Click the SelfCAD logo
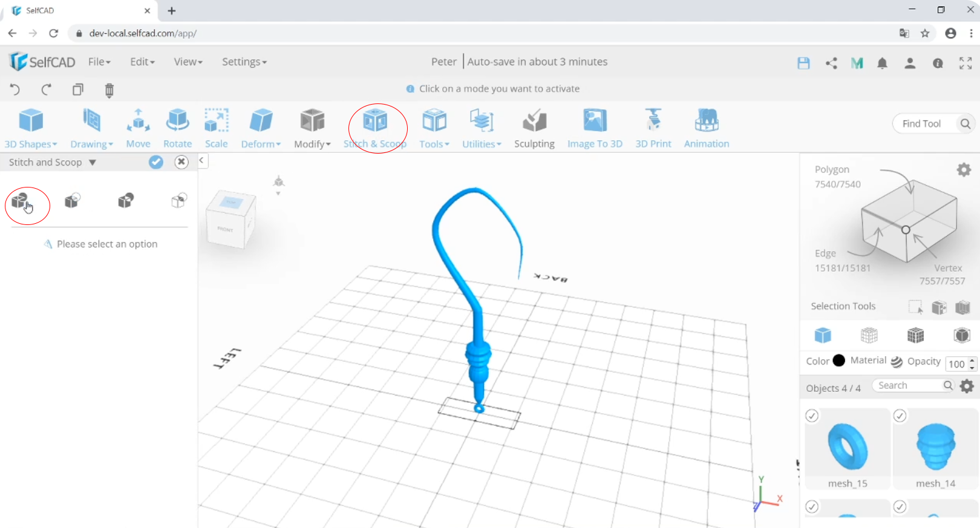 42,62
